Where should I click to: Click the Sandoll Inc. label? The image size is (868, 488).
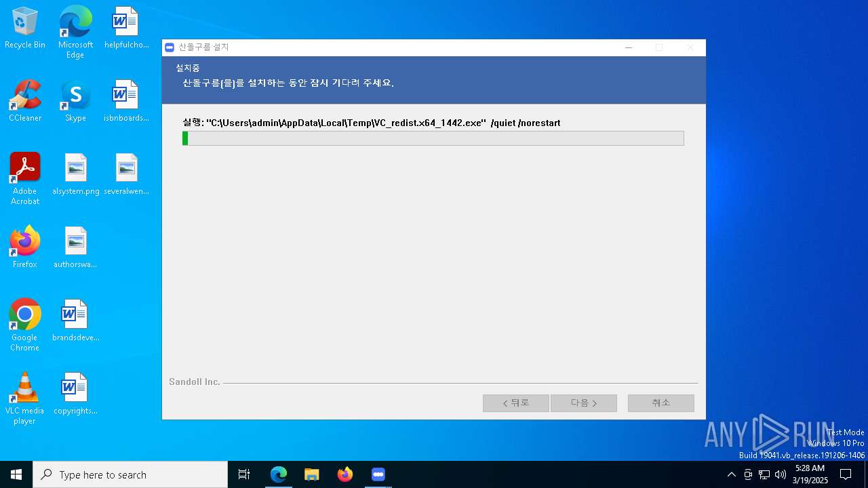195,382
